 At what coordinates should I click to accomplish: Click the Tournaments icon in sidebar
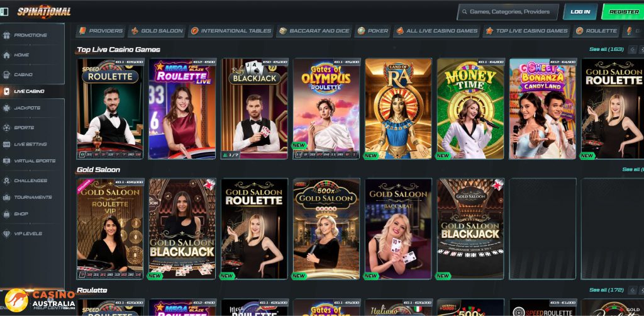(x=6, y=197)
